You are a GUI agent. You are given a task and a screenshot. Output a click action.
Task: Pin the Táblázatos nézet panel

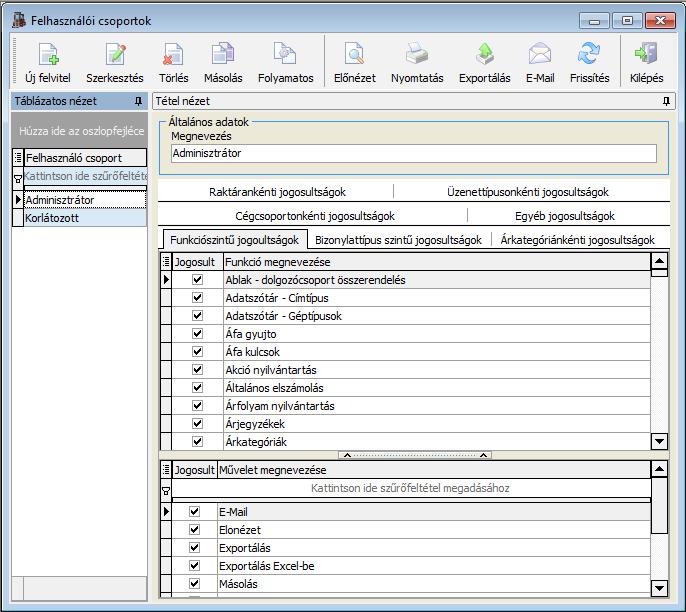pos(138,101)
